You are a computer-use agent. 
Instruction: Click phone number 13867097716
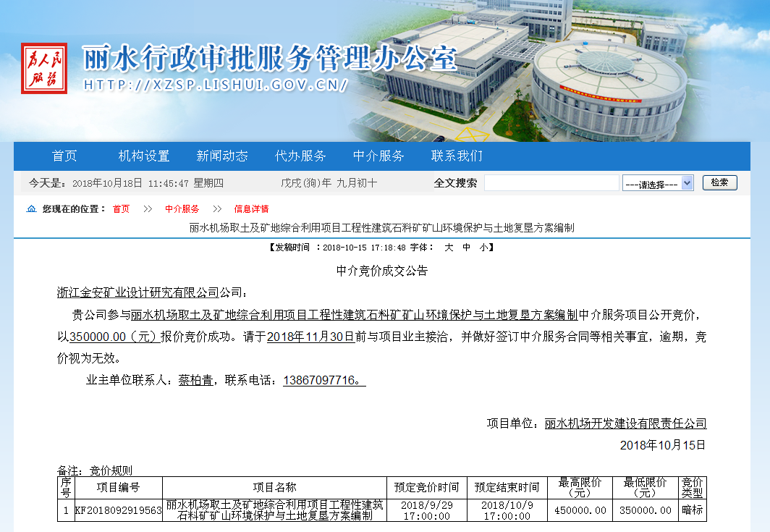click(318, 380)
